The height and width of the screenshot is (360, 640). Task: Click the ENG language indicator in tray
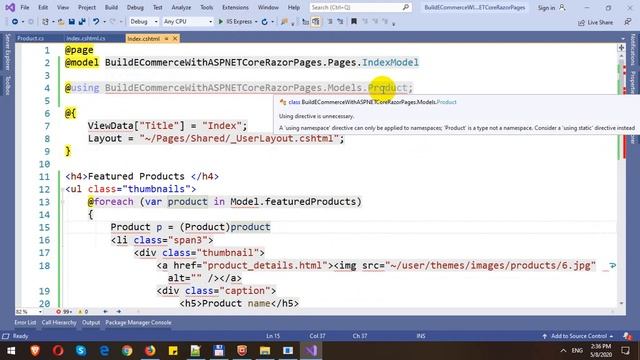click(577, 351)
